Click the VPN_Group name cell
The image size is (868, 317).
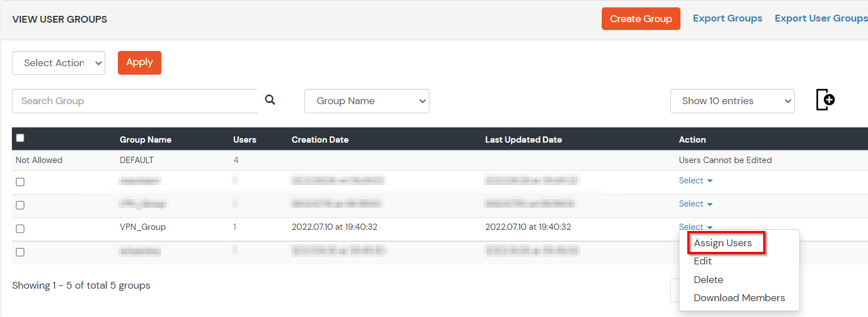[x=143, y=227]
